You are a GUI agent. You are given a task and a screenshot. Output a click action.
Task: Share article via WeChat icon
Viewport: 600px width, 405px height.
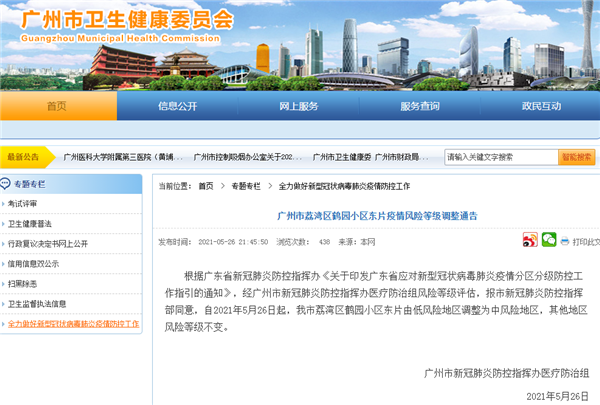click(548, 240)
